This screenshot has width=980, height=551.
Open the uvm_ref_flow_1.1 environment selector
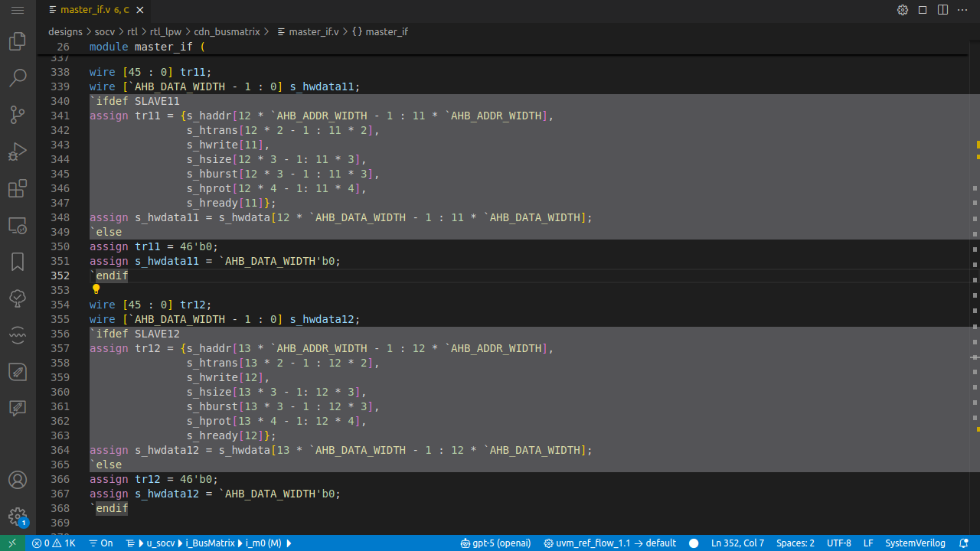click(609, 543)
